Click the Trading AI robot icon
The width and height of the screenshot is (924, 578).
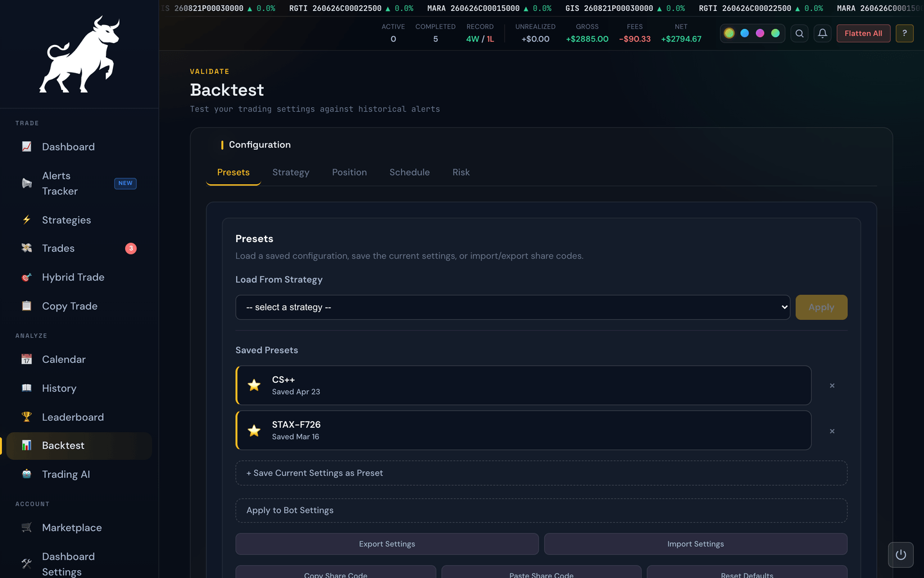point(26,474)
